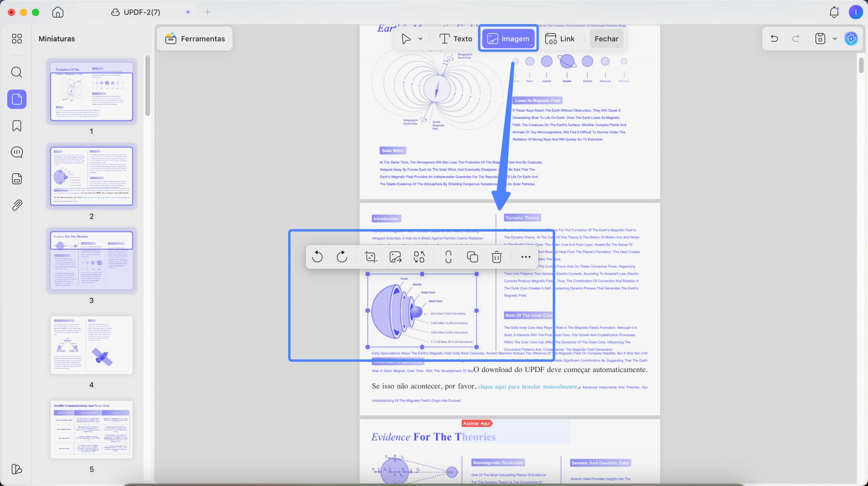Click the Miniaturas panel title
Viewport: 868px width, 486px height.
[x=57, y=39]
